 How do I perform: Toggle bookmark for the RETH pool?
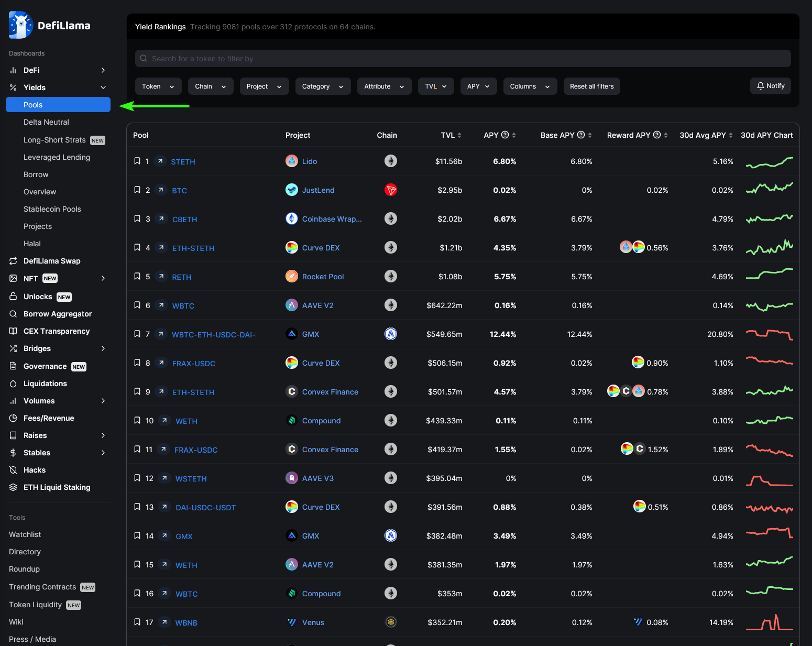[x=137, y=277]
